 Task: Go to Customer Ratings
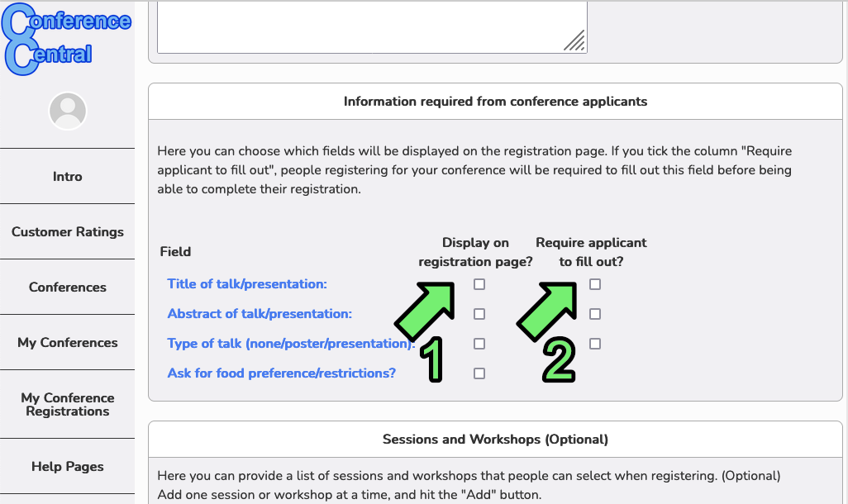click(67, 231)
